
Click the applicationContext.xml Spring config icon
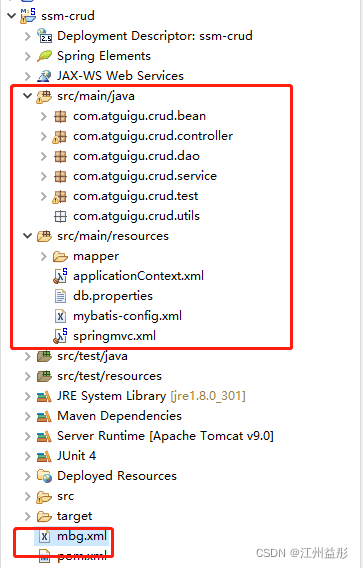60,276
